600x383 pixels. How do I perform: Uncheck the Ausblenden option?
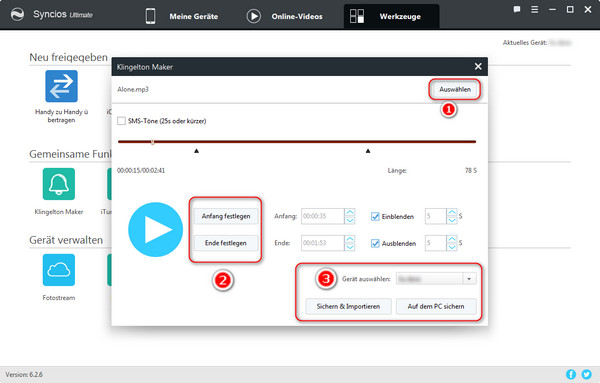click(375, 243)
